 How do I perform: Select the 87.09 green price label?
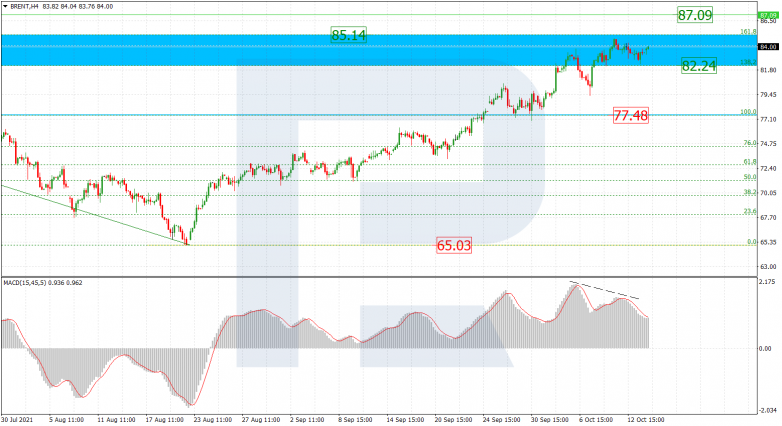coord(695,15)
